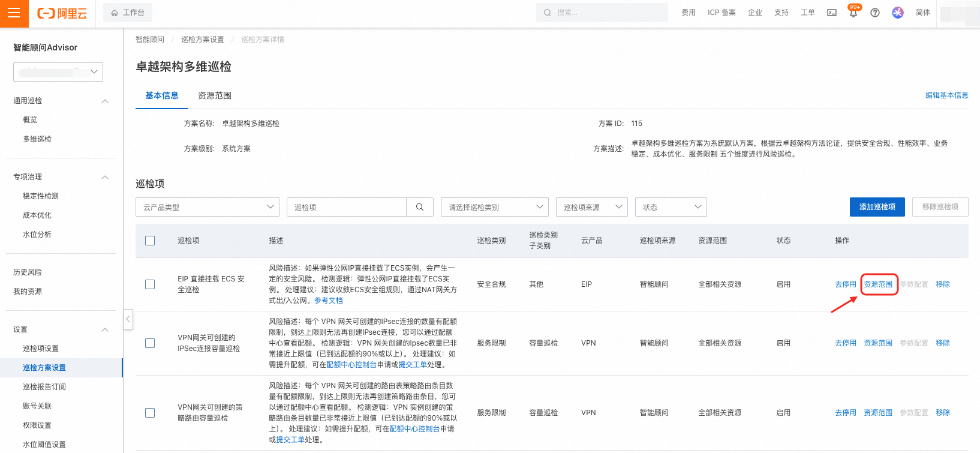Click 资源范围 in IPSec连接容量 row

click(878, 343)
